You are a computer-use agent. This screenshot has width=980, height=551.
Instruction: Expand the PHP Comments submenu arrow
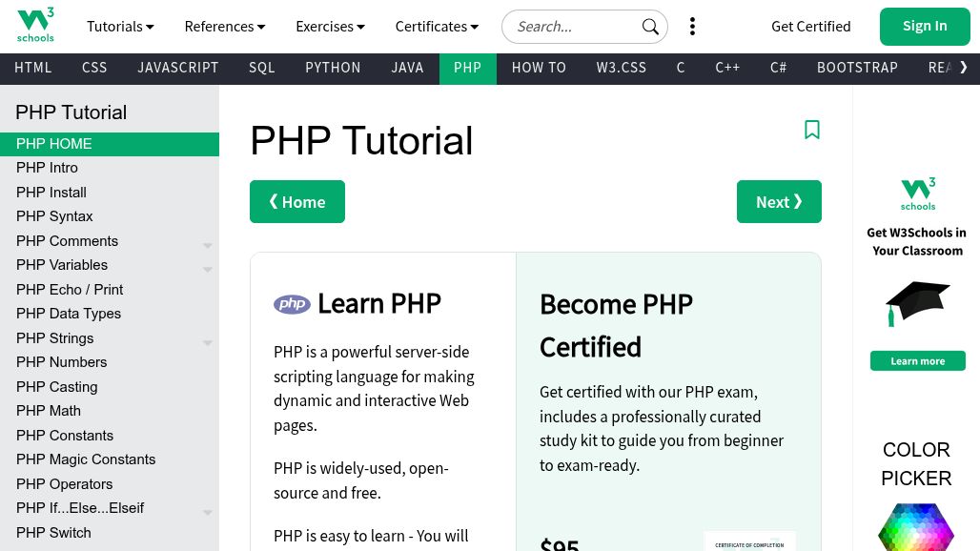pos(208,245)
